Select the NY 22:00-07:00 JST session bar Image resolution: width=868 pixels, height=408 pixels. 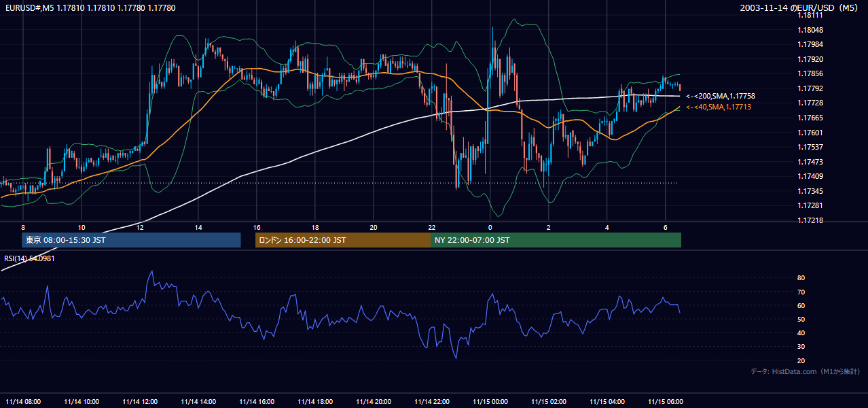(x=556, y=240)
